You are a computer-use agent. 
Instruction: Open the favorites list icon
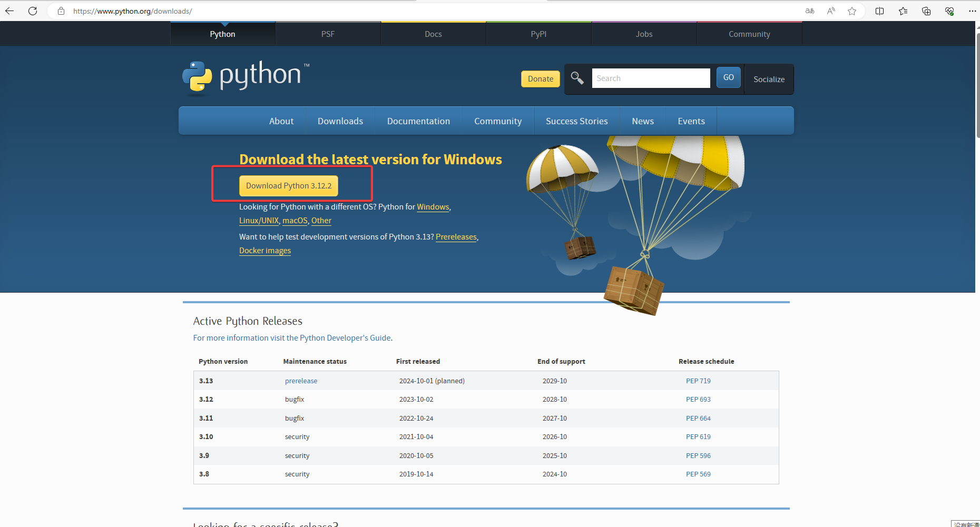(903, 11)
